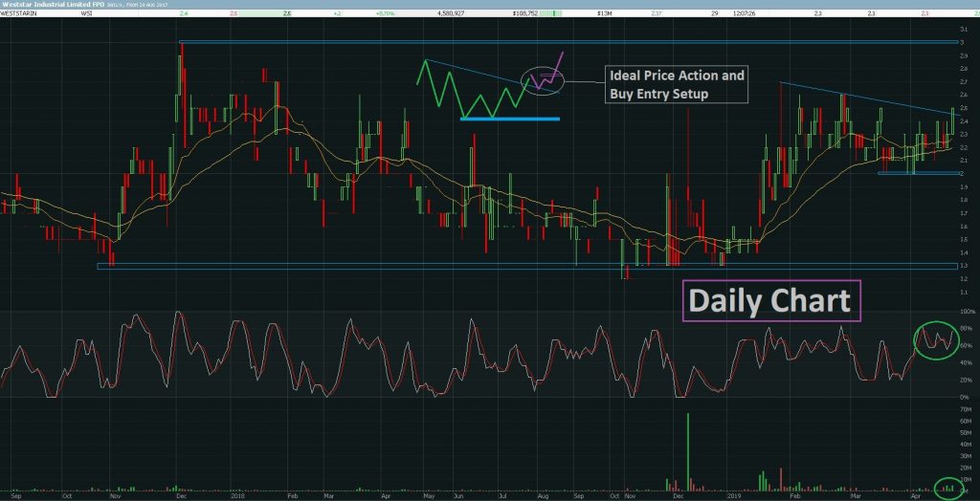Viewport: 980px width, 501px height.
Task: Click the +8.70% percent change value
Action: coord(387,12)
